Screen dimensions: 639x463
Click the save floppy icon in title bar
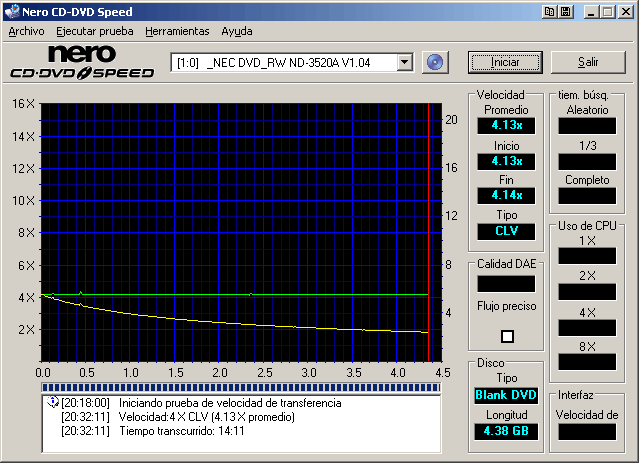(x=565, y=12)
